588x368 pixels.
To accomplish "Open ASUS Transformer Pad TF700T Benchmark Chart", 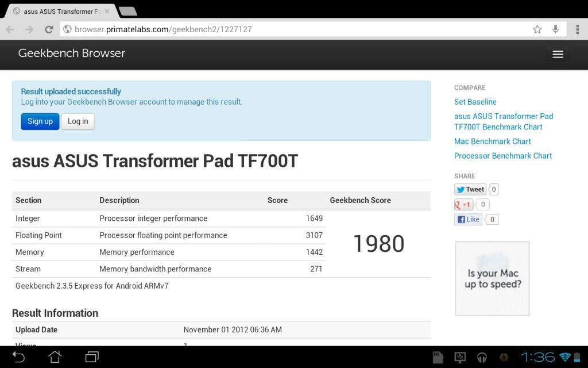I will coord(503,122).
